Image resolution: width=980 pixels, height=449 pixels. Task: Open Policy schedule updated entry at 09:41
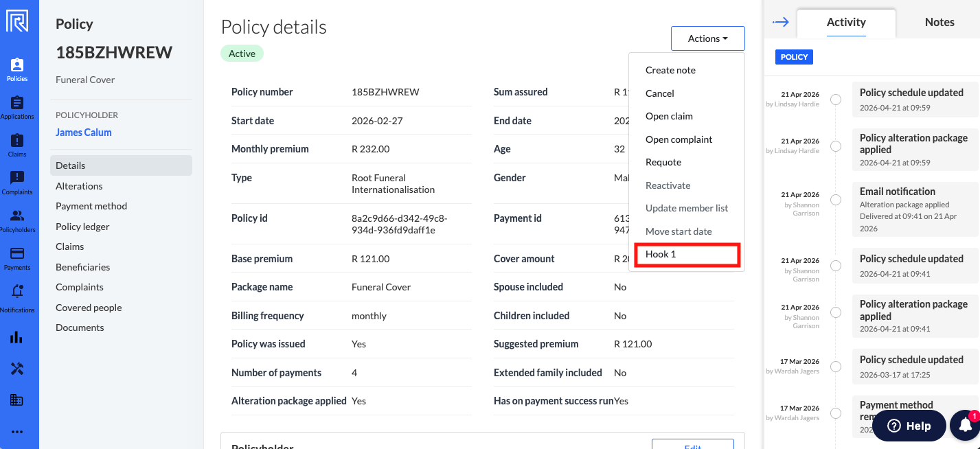tap(916, 265)
